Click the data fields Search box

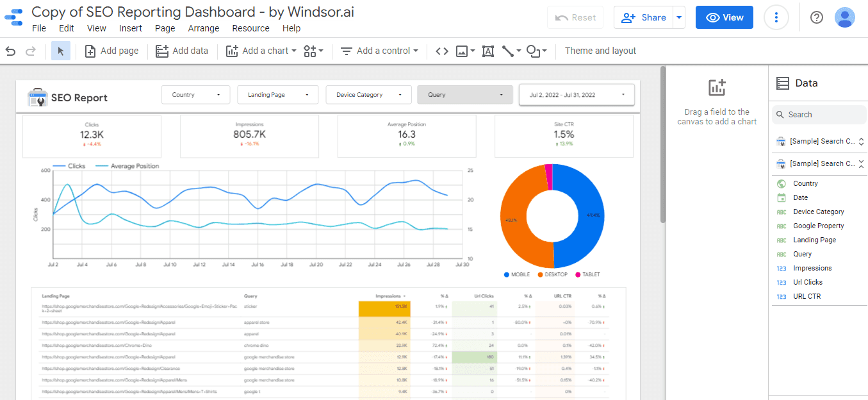click(x=819, y=115)
